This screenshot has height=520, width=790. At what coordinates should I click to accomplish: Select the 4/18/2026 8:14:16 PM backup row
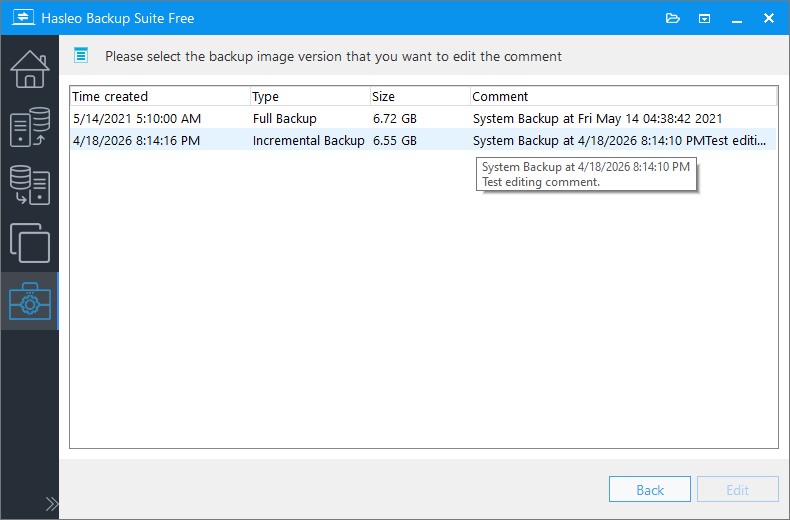coord(424,140)
